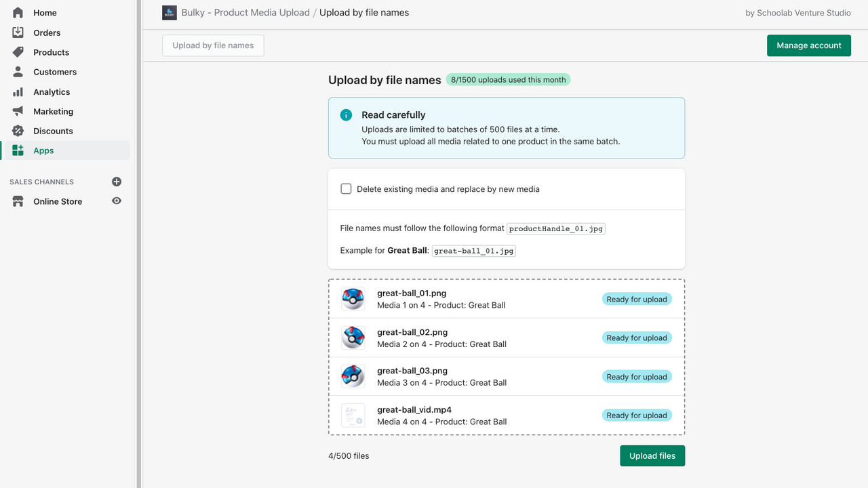Select the Discounts icon
This screenshot has height=488, width=868.
(17, 131)
